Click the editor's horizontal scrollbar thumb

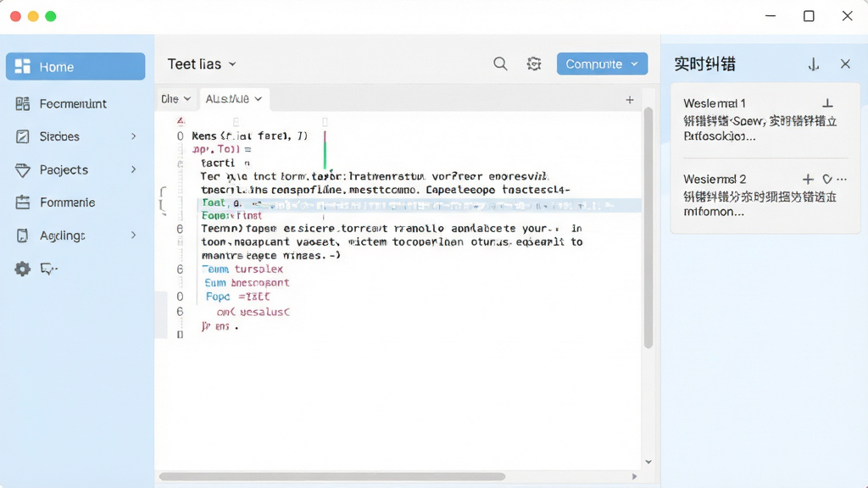pos(332,476)
